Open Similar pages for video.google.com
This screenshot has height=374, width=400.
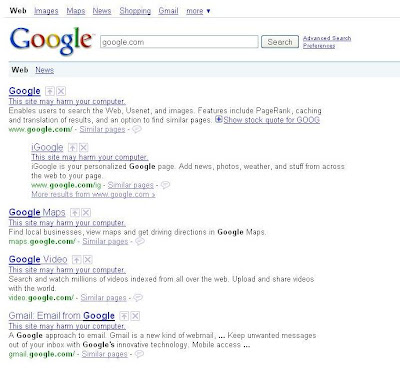[104, 298]
